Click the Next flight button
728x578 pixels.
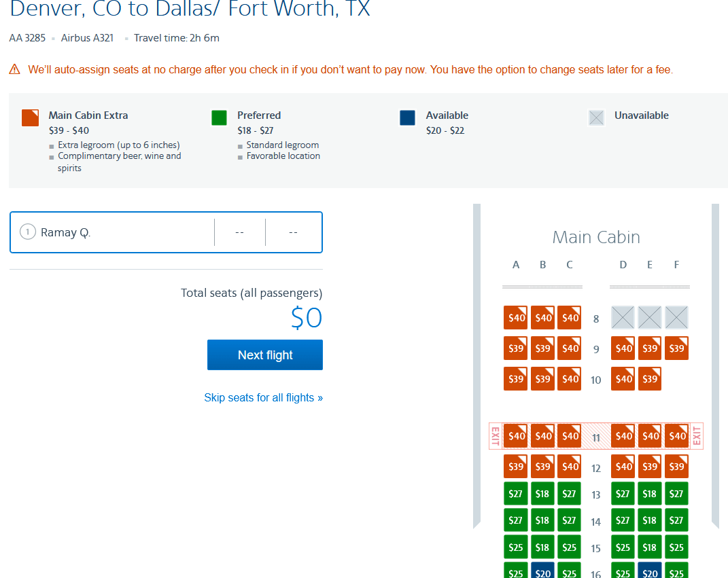click(x=265, y=355)
